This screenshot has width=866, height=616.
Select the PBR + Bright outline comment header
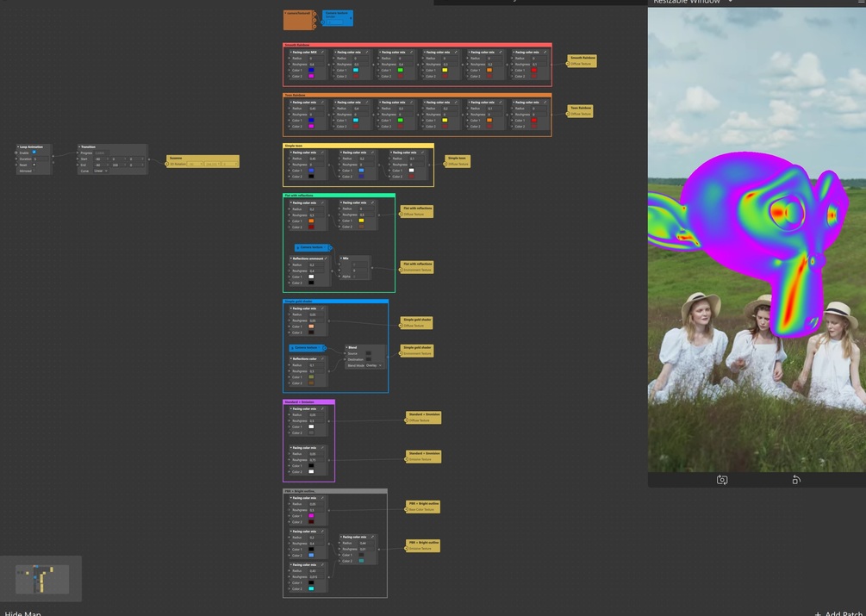point(334,491)
